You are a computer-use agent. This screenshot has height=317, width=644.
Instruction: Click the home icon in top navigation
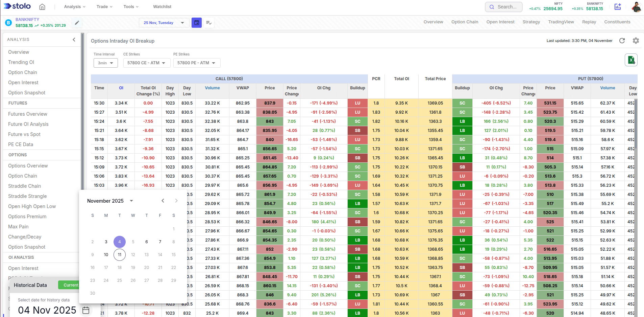[42, 7]
